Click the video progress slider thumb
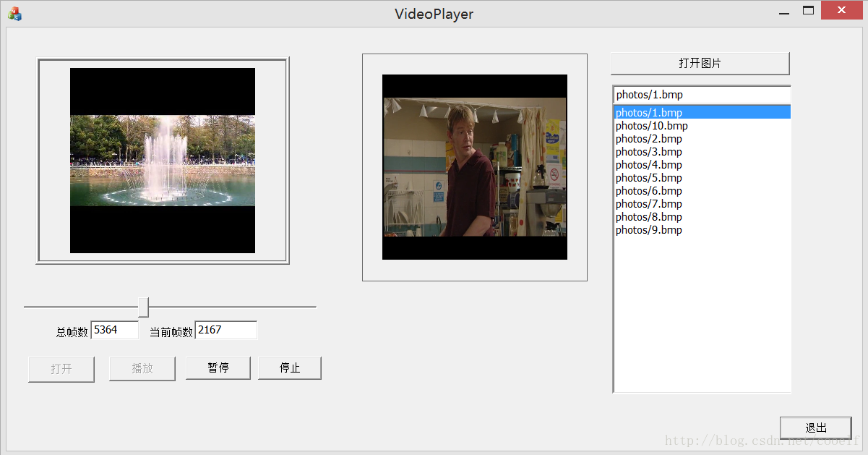868x455 pixels. 143,307
